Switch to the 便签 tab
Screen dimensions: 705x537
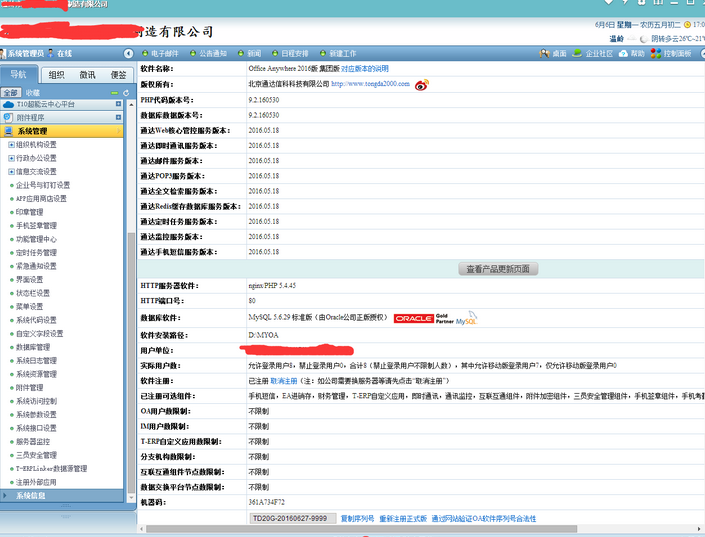118,75
